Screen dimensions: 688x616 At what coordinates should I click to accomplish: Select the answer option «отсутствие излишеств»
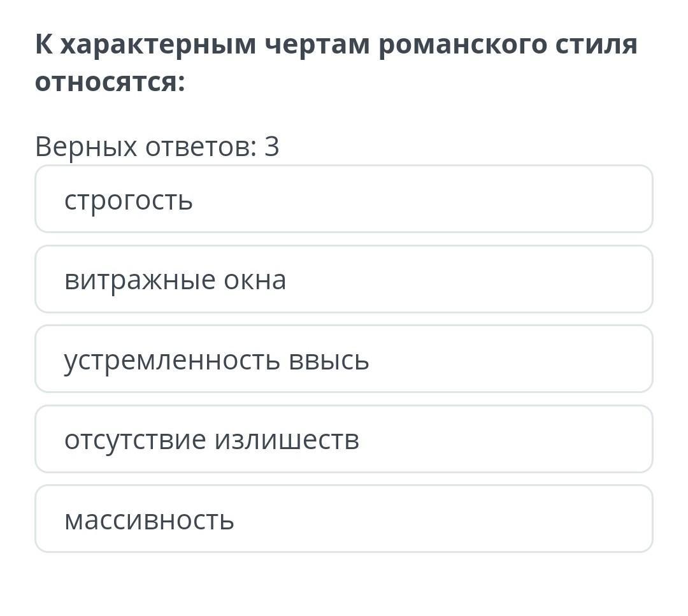tap(344, 440)
